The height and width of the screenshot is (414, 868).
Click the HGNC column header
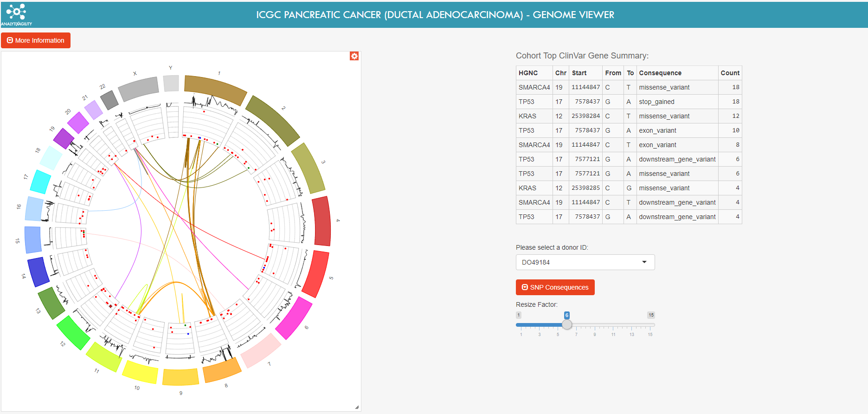click(528, 73)
